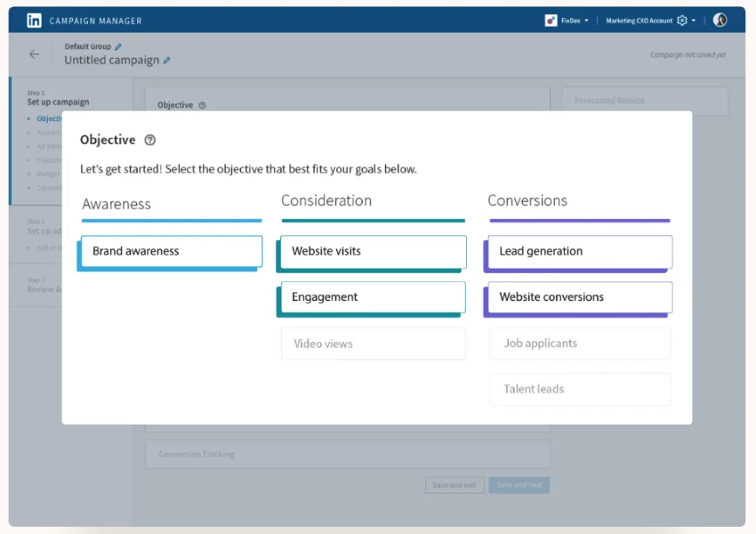Expand the FixDex account dropdown arrow
756x534 pixels.
[586, 20]
